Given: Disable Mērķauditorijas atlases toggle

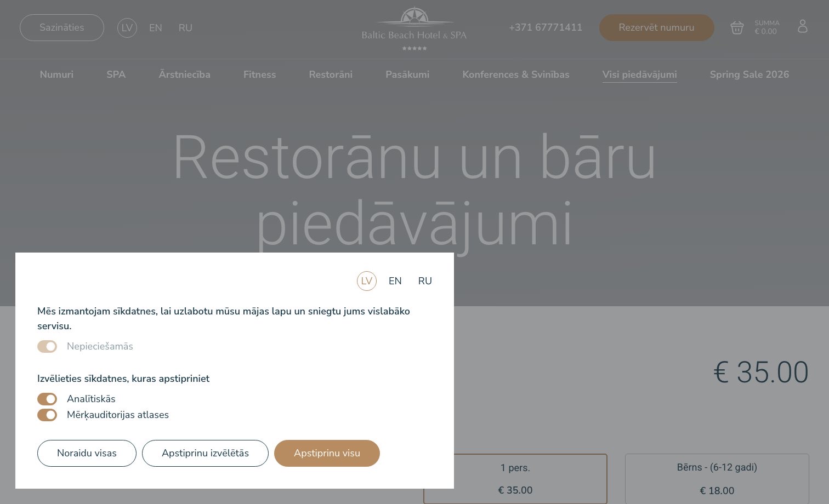Looking at the screenshot, I should [47, 415].
